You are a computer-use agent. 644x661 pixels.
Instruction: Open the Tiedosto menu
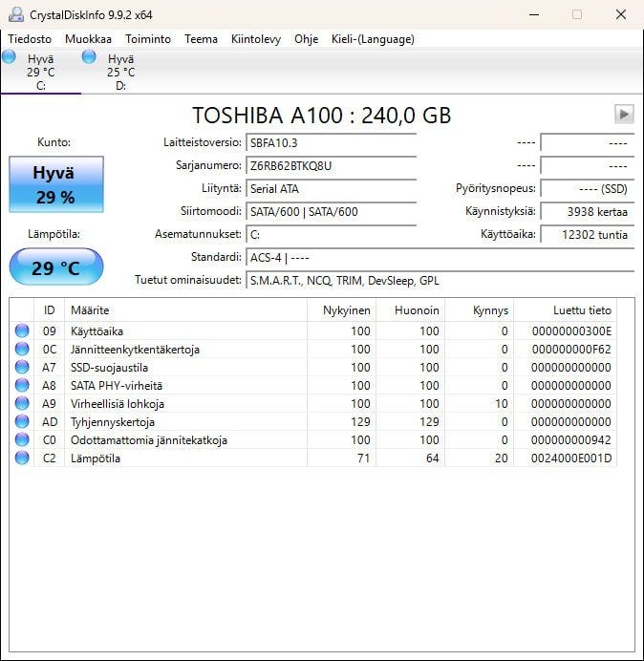[30, 39]
